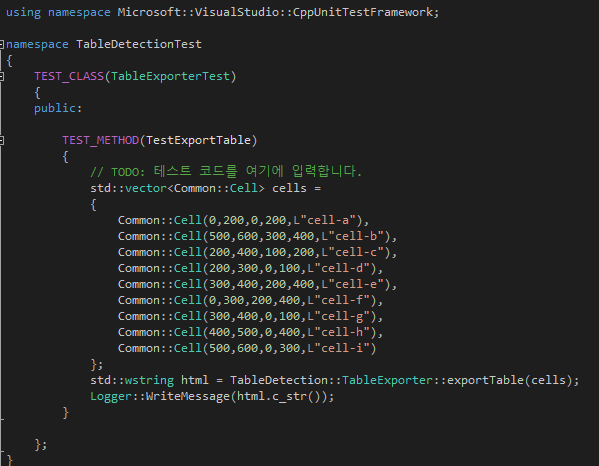Viewport: 599px width, 466px height.
Task: Click the 'using' keyword on the first line
Action: click(23, 12)
